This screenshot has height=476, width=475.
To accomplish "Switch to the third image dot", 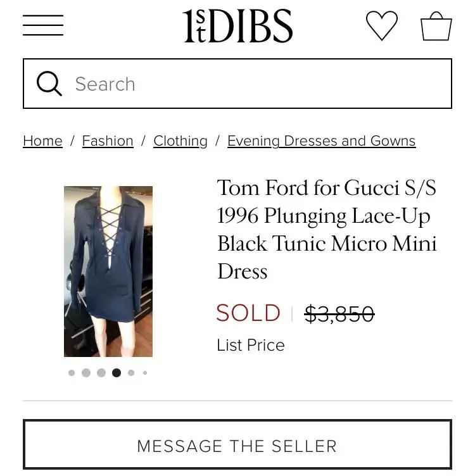I will pyautogui.click(x=101, y=373).
